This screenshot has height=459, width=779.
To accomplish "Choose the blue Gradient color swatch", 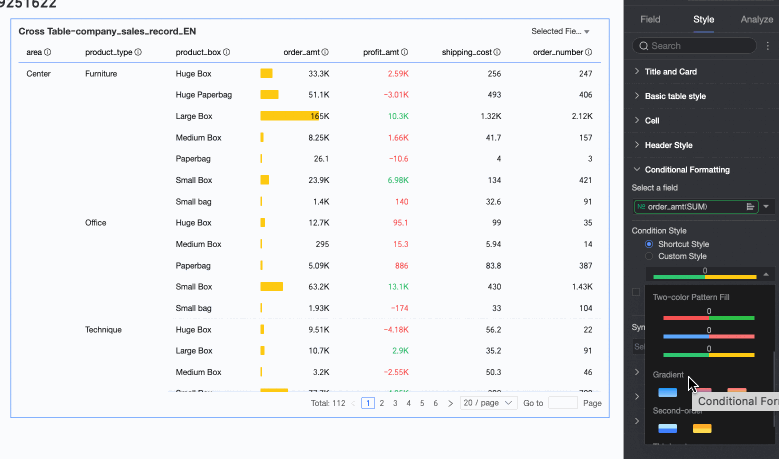I will click(x=667, y=392).
